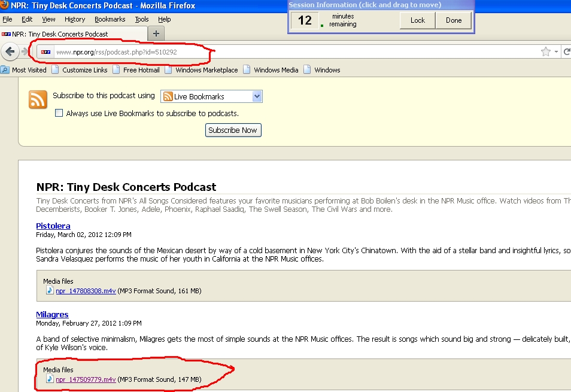
Task: Open the Customize Links bookmark
Action: (80, 70)
